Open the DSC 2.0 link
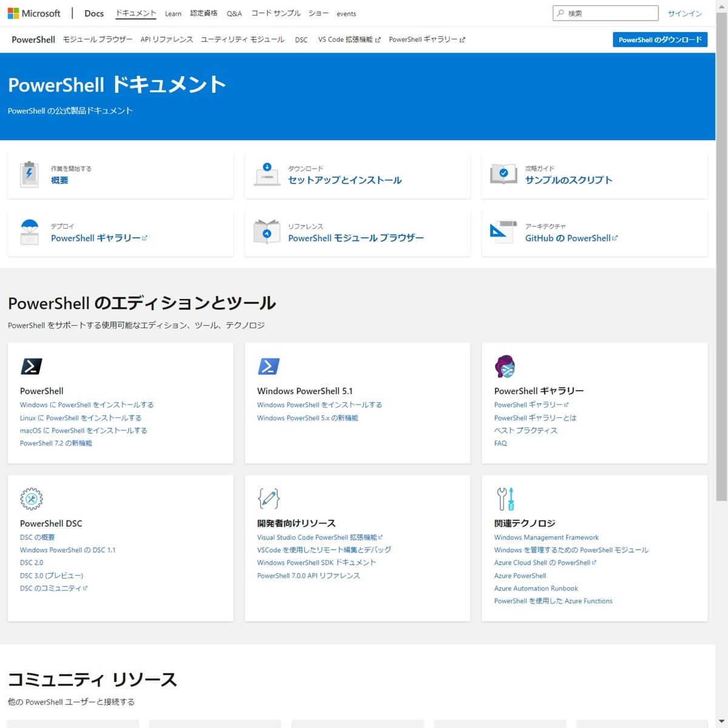 [x=32, y=562]
